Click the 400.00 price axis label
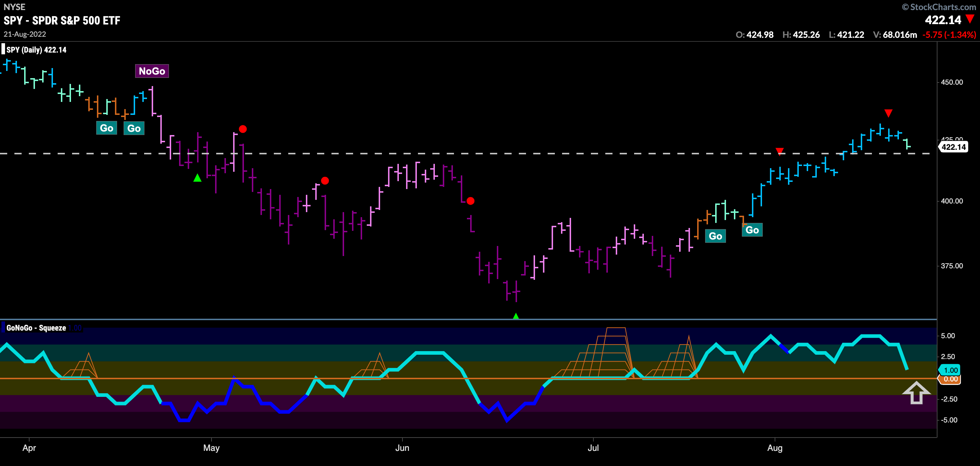The image size is (980, 466). point(952,201)
